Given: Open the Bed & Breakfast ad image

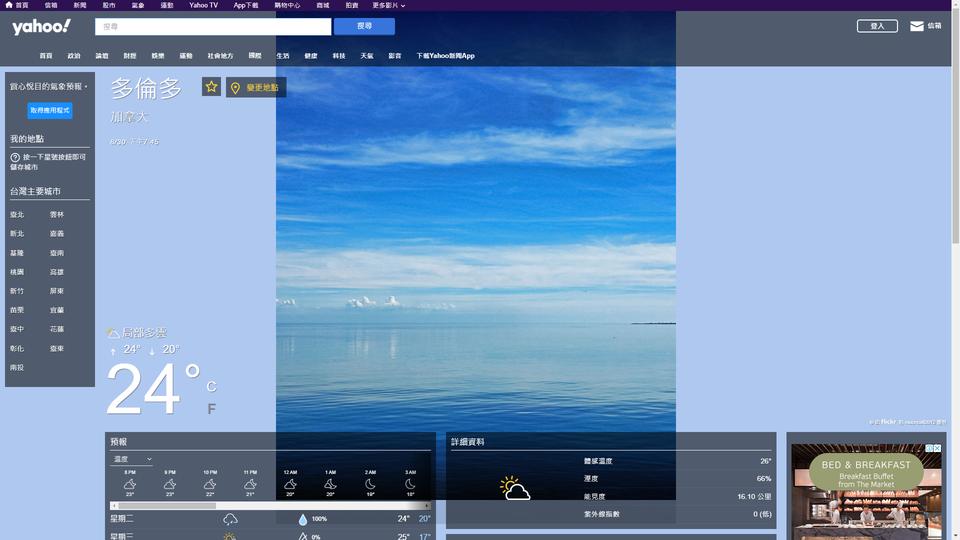Looking at the screenshot, I should point(866,492).
